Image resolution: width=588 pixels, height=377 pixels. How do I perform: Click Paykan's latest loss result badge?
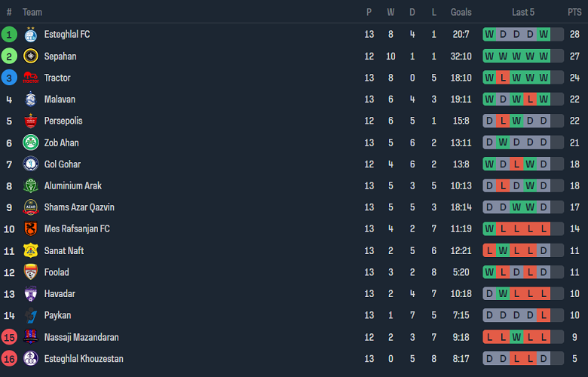click(x=544, y=315)
